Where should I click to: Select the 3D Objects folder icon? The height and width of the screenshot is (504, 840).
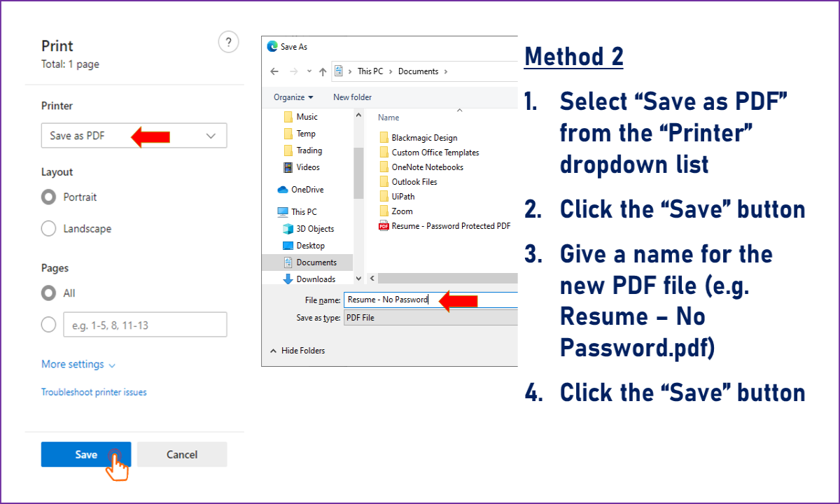[x=287, y=229]
